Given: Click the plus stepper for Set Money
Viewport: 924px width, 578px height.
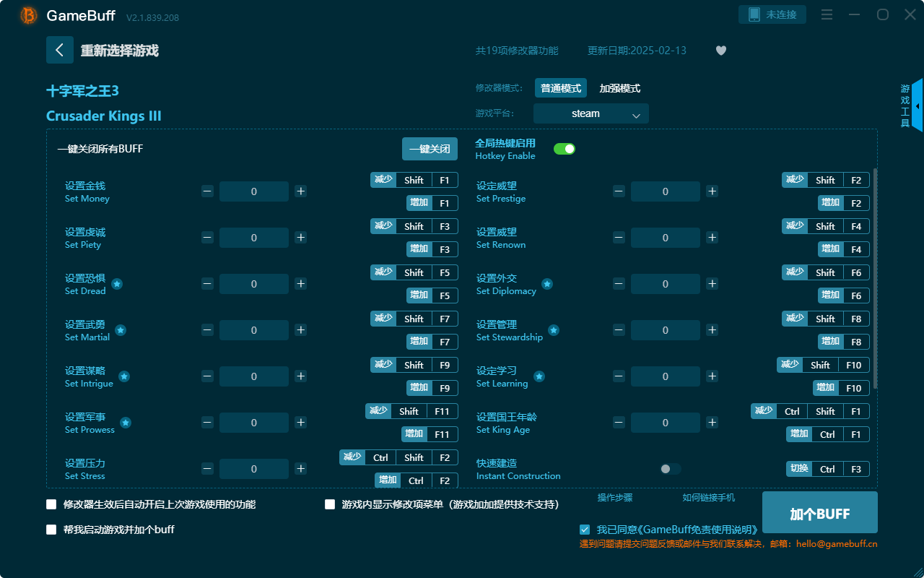Looking at the screenshot, I should (x=300, y=191).
